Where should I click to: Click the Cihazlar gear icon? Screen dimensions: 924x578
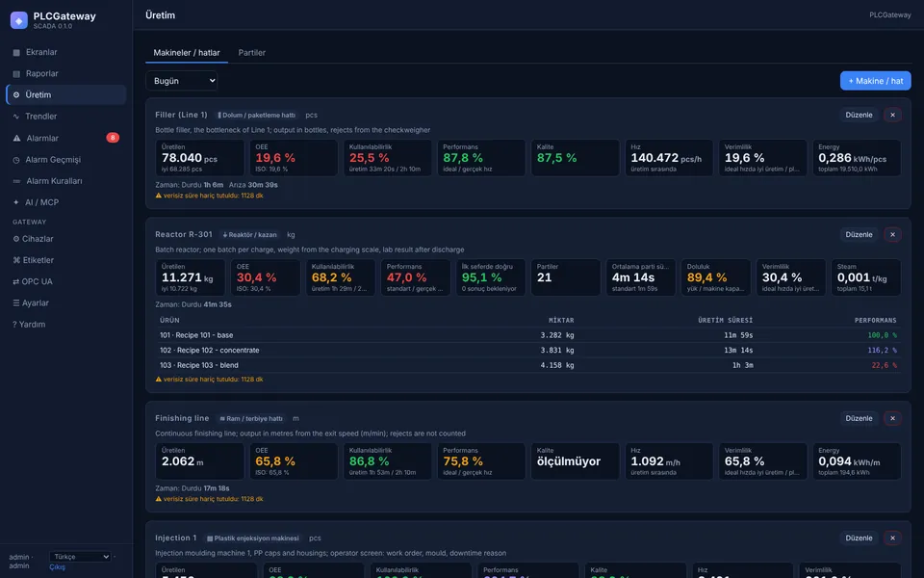pos(16,239)
